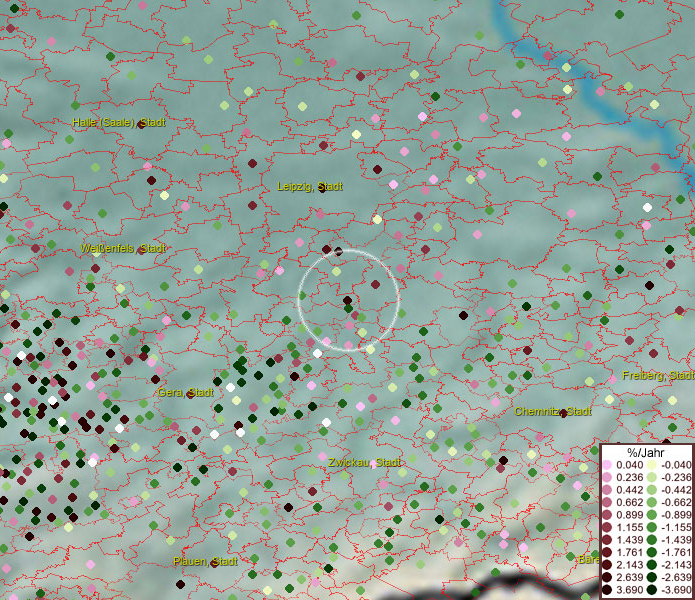Click the legend swatch for 0.236

pyautogui.click(x=607, y=477)
